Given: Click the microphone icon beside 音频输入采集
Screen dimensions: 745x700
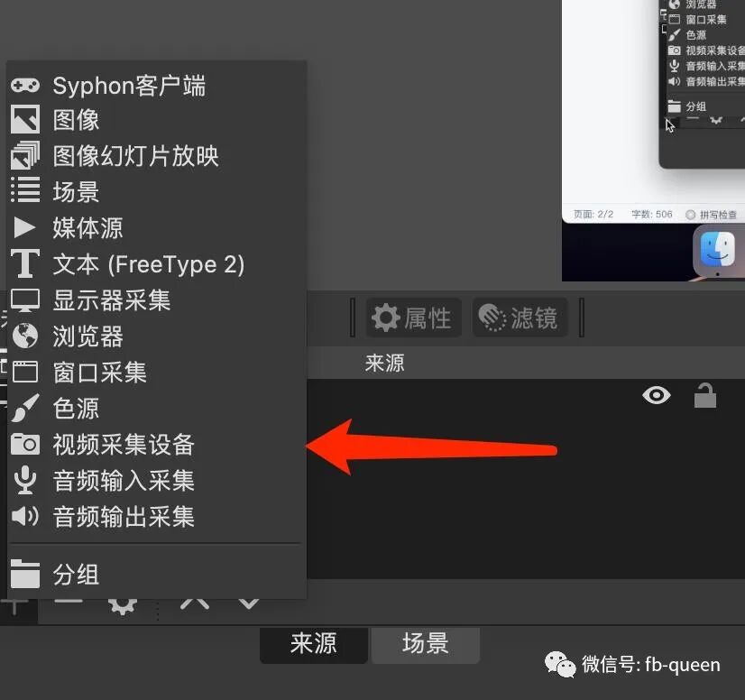Looking at the screenshot, I should [25, 481].
